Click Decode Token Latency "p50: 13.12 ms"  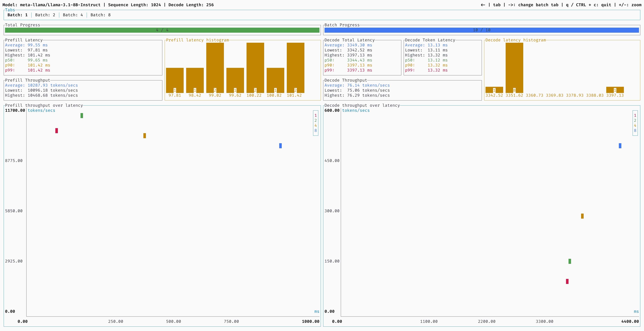(426, 60)
